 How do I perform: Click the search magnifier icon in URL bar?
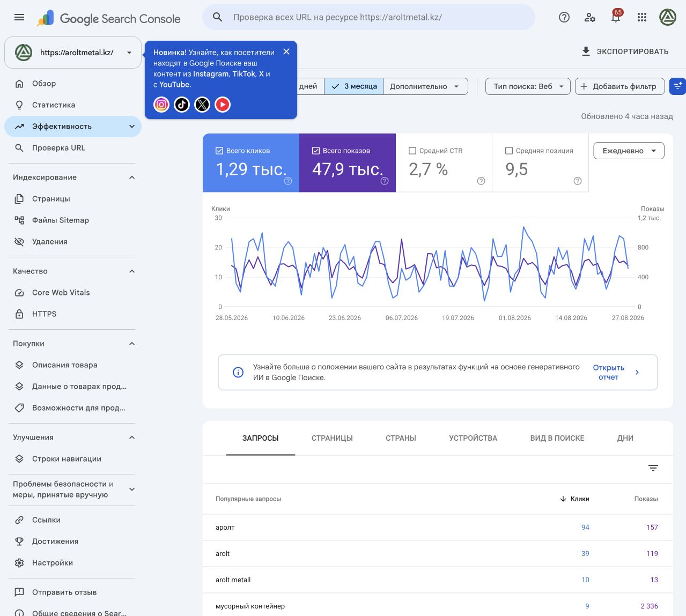click(x=218, y=17)
